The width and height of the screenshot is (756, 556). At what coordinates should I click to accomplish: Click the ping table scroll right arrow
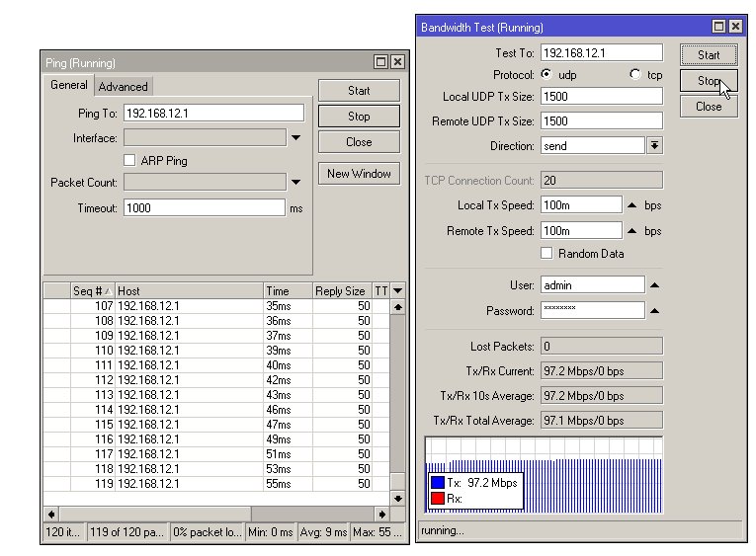click(381, 515)
